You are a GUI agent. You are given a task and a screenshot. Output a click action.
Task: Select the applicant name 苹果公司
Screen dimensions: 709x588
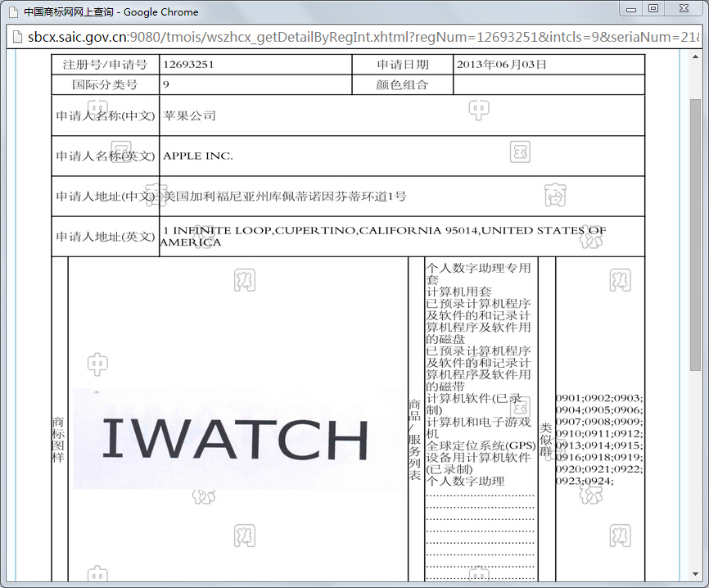pyautogui.click(x=189, y=115)
